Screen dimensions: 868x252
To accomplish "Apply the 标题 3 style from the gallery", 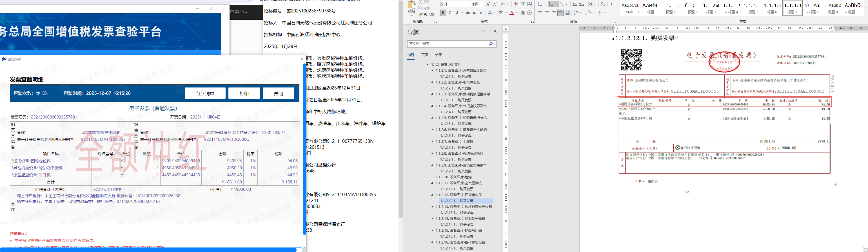I will [x=711, y=8].
